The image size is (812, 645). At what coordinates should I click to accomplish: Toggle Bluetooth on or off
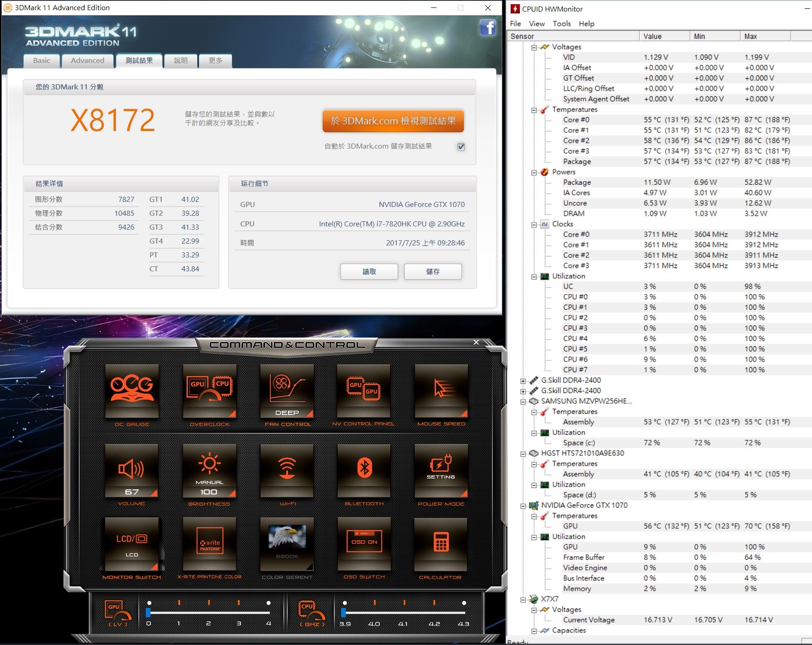364,471
